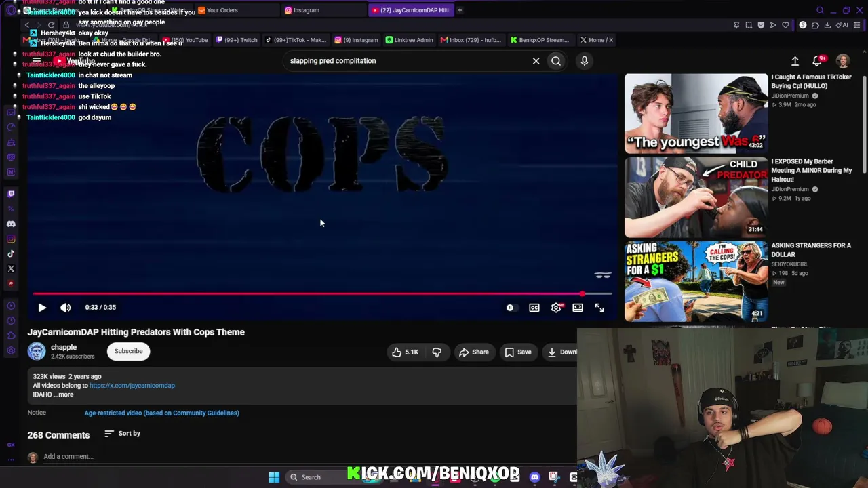Open Discord from the Windows taskbar

[535, 477]
